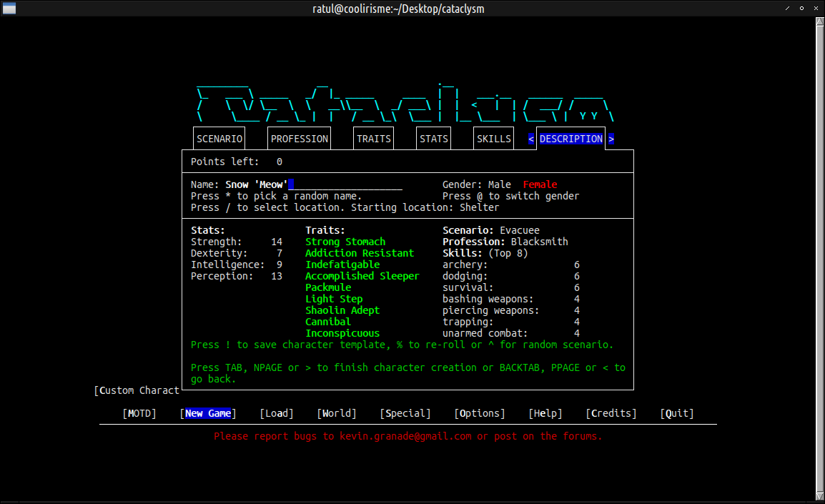The width and height of the screenshot is (825, 504).
Task: View the Credits menu entry
Action: 611,413
